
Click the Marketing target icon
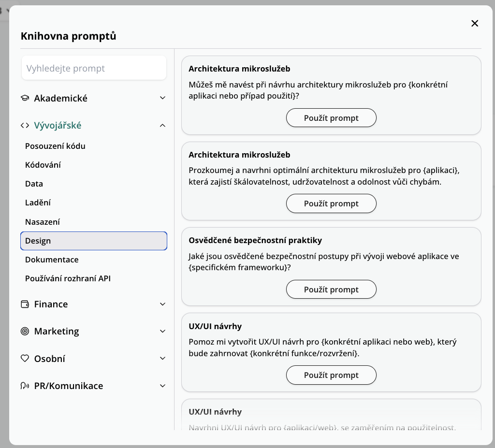25,331
